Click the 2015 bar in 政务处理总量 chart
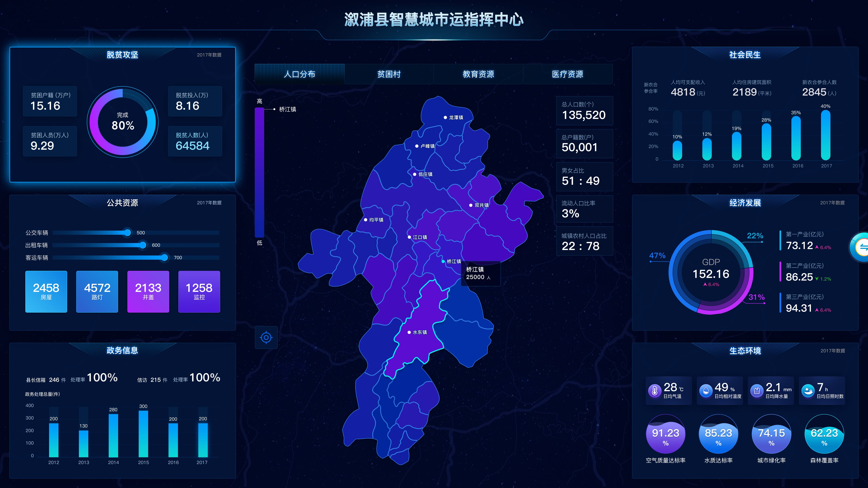Viewport: 868px width, 488px height. click(x=143, y=434)
